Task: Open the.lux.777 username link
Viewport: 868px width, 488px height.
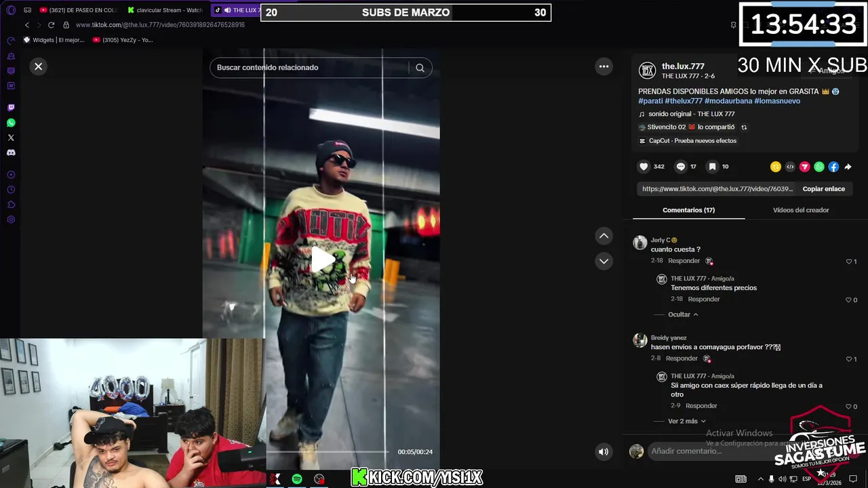Action: [683, 66]
